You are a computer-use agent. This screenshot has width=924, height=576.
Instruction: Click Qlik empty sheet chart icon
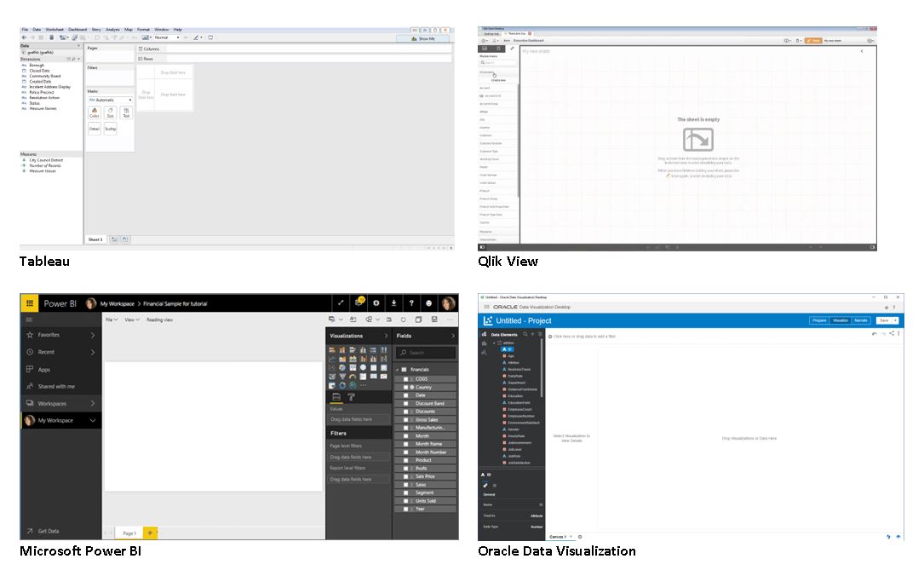(x=697, y=140)
